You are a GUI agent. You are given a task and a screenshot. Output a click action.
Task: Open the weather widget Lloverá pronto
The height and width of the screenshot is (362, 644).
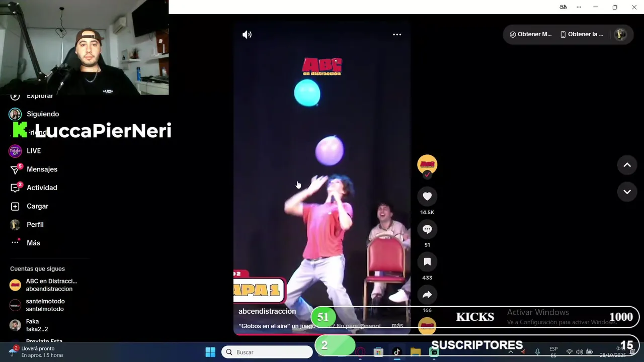[x=35, y=352]
